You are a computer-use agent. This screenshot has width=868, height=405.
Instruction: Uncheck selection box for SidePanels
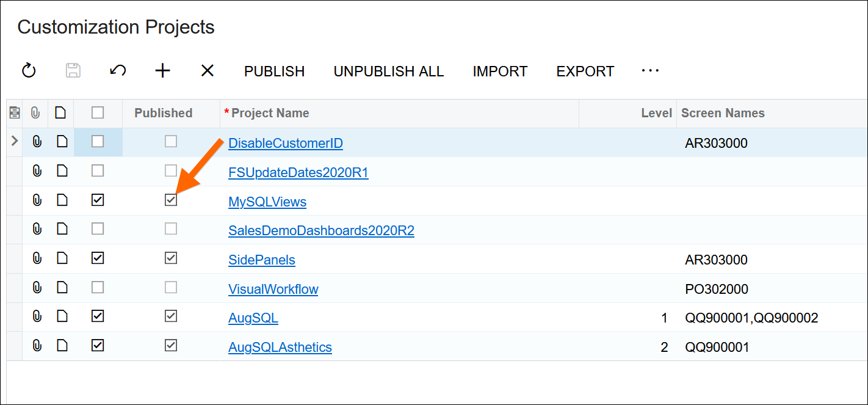pyautogui.click(x=98, y=258)
